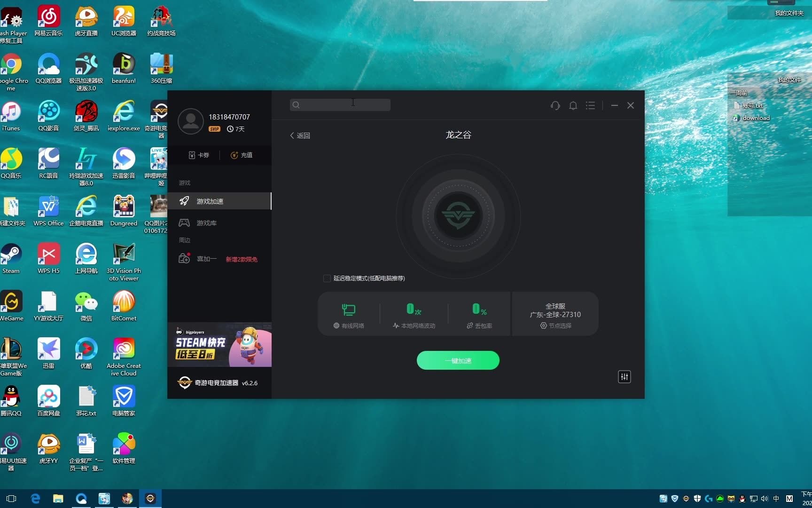Click the center accelerator logo circle
The image size is (812, 508).
(x=458, y=216)
